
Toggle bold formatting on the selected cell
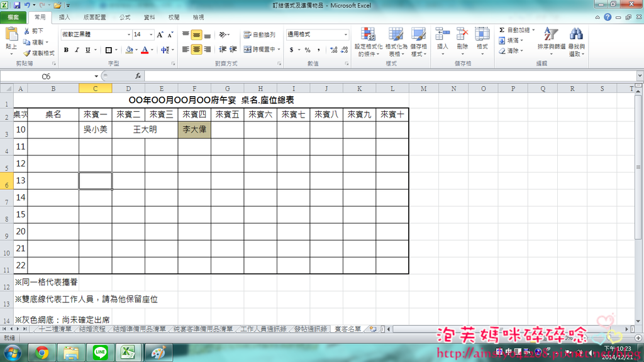(x=66, y=49)
